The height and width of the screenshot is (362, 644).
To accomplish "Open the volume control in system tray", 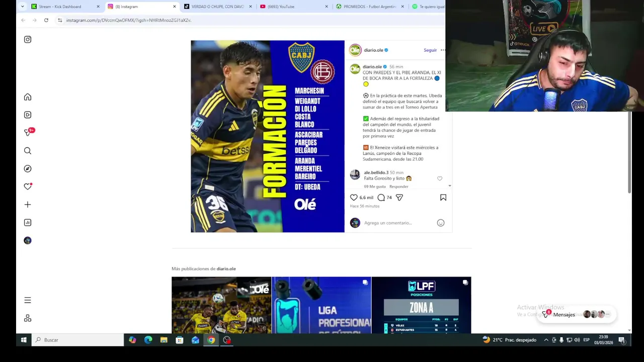I will pyautogui.click(x=577, y=340).
